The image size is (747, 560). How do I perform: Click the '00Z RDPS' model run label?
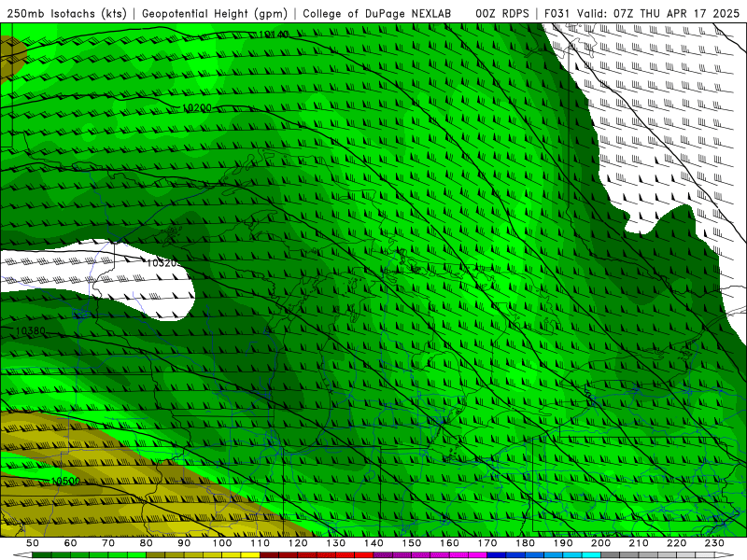[502, 14]
